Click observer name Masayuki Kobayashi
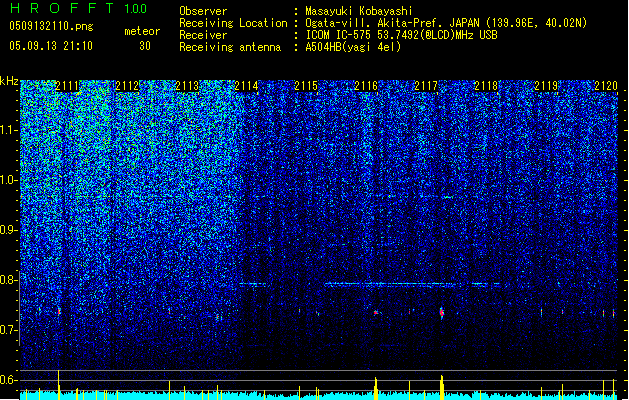The width and height of the screenshot is (629, 400). click(x=358, y=11)
